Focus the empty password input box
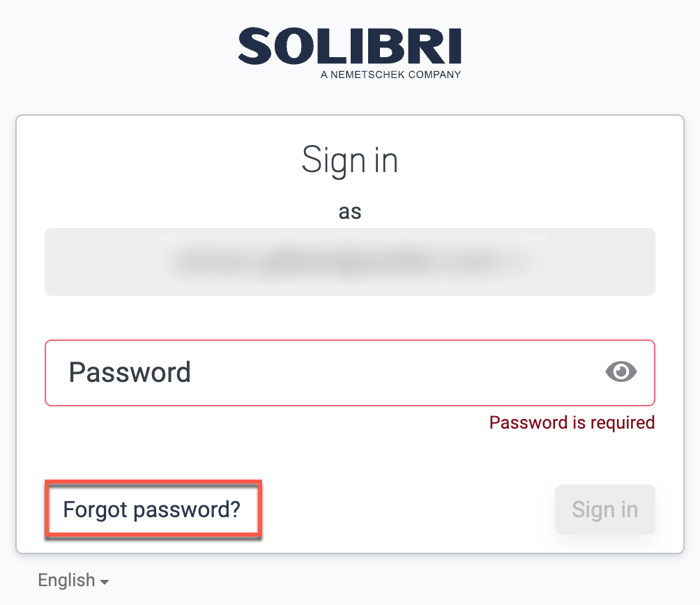 (x=279, y=373)
